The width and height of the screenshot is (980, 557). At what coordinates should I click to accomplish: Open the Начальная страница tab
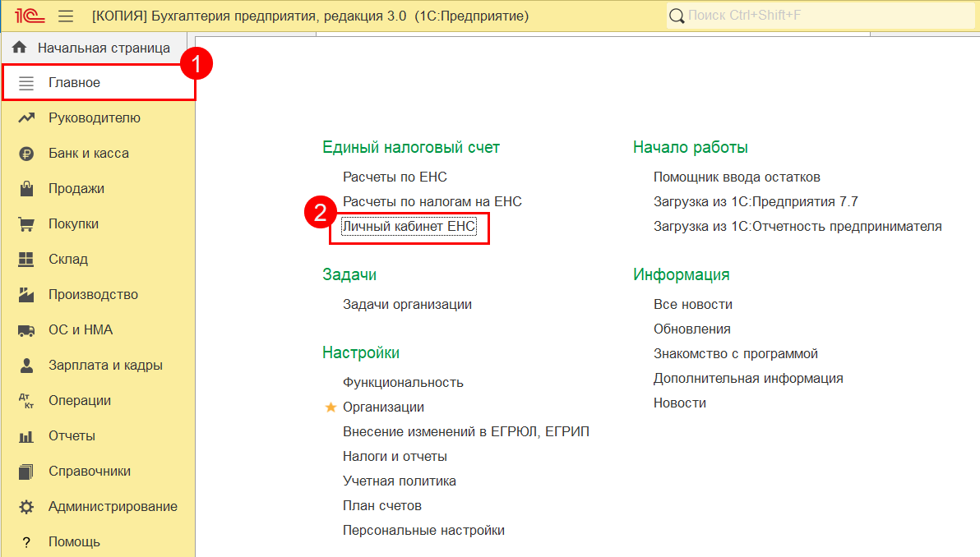coord(95,48)
